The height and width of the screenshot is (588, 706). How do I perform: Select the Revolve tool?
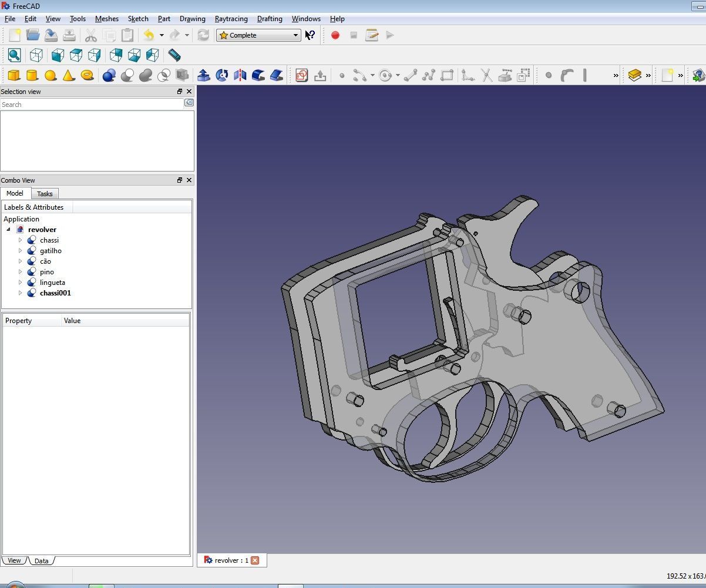coord(222,75)
